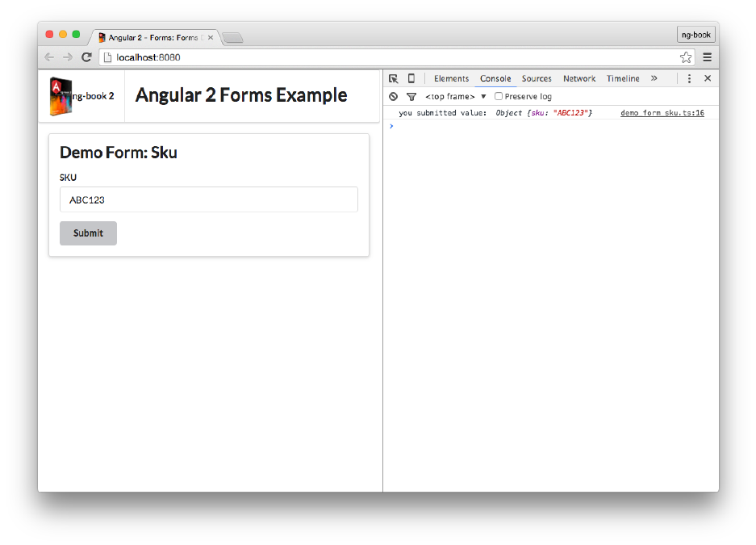
Task: Switch to the Elements tab
Action: 451,78
